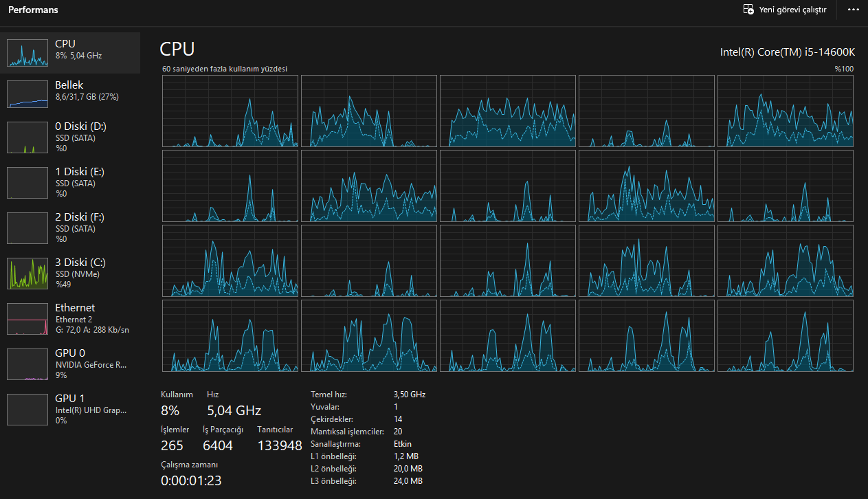Select the GPU 1 Intel UHD entry
The width and height of the screenshot is (868, 499).
pos(70,409)
